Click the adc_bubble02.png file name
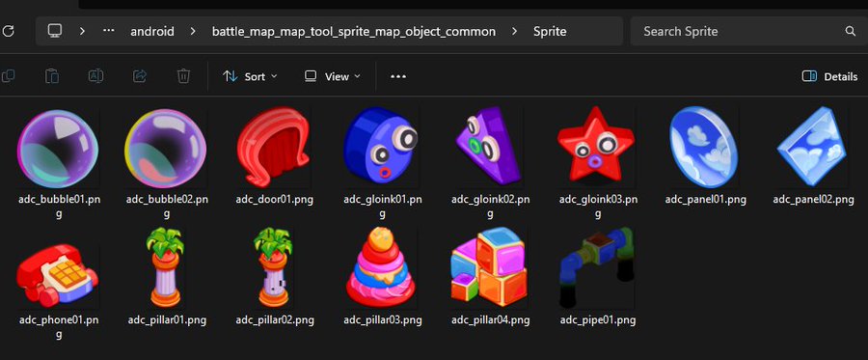The width and height of the screenshot is (868, 360). tap(167, 206)
